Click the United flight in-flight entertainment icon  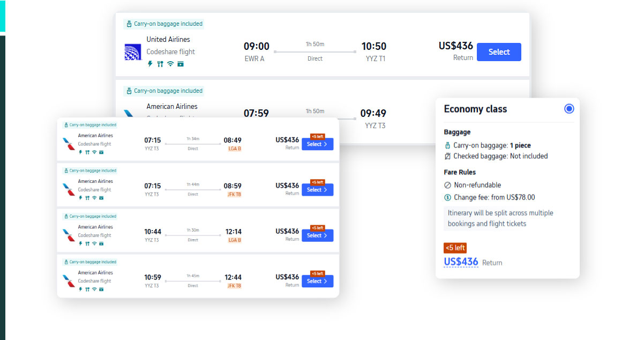click(x=181, y=64)
